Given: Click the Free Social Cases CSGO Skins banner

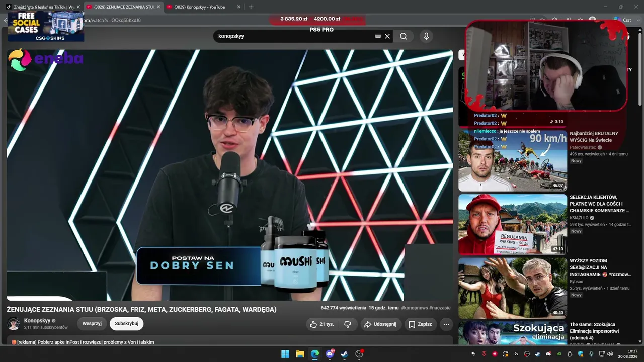Looking at the screenshot, I should (x=46, y=26).
